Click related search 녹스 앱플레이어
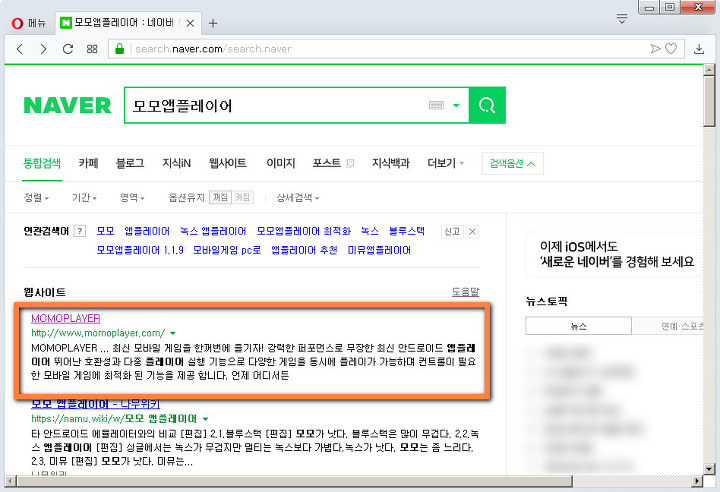Screen dimensions: 720x492 coord(213,231)
